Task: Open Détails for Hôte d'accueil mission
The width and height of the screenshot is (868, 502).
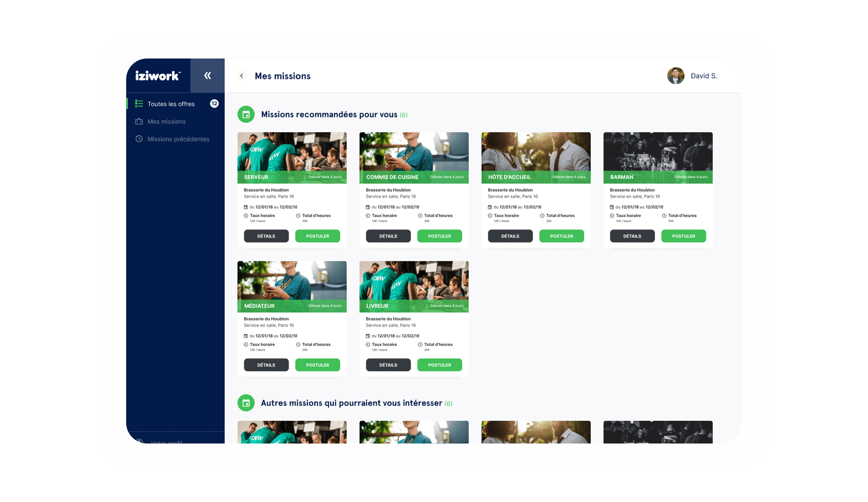Action: tap(510, 236)
